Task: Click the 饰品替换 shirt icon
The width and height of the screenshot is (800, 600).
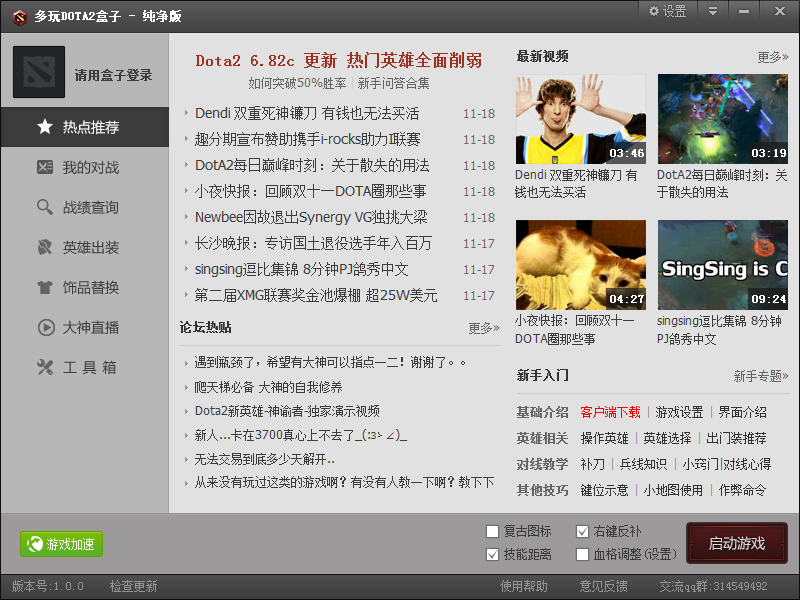Action: click(x=45, y=287)
